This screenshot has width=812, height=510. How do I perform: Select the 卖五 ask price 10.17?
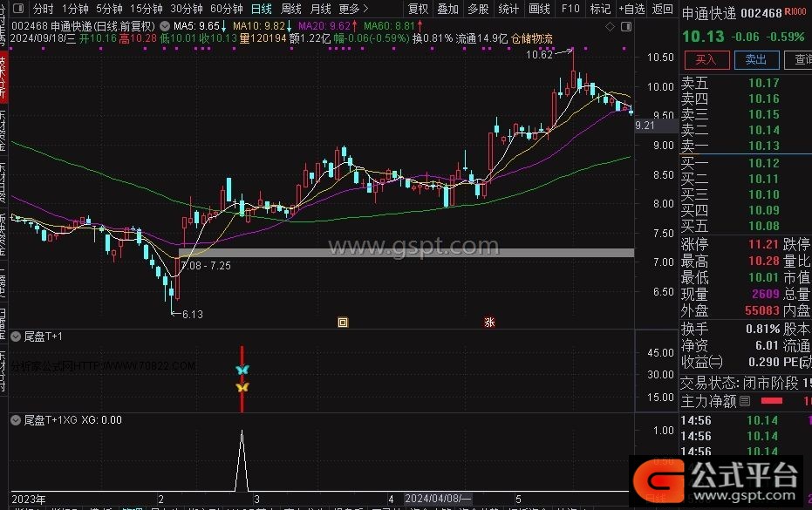point(763,83)
